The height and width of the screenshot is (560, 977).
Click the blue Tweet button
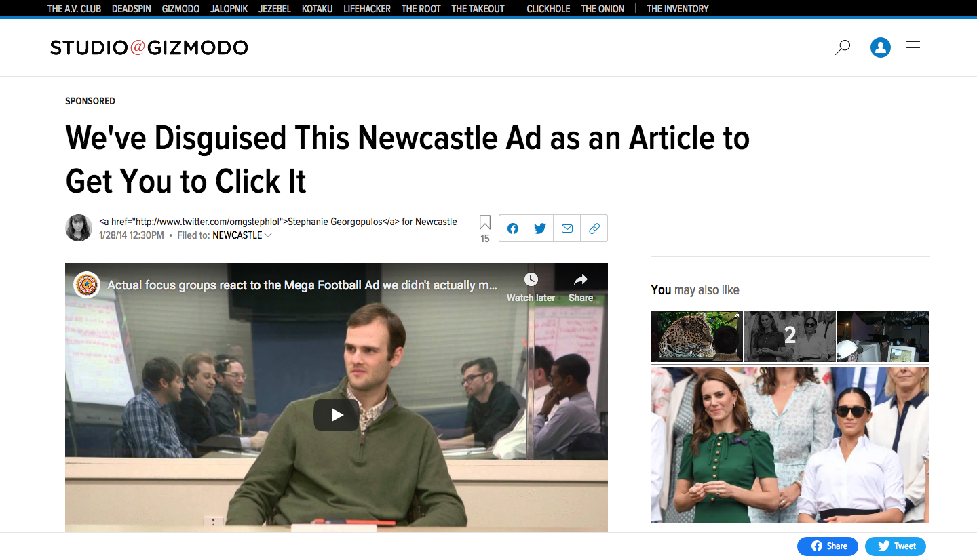896,546
